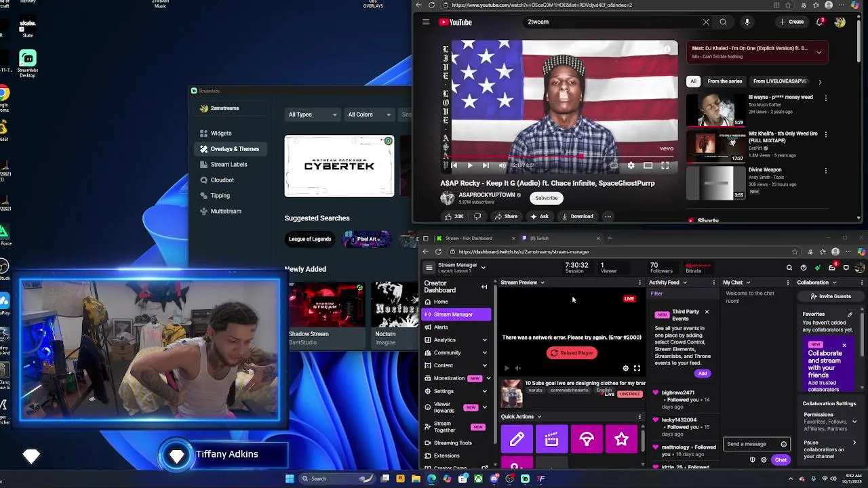Open emote picker in chat message box

pyautogui.click(x=783, y=445)
